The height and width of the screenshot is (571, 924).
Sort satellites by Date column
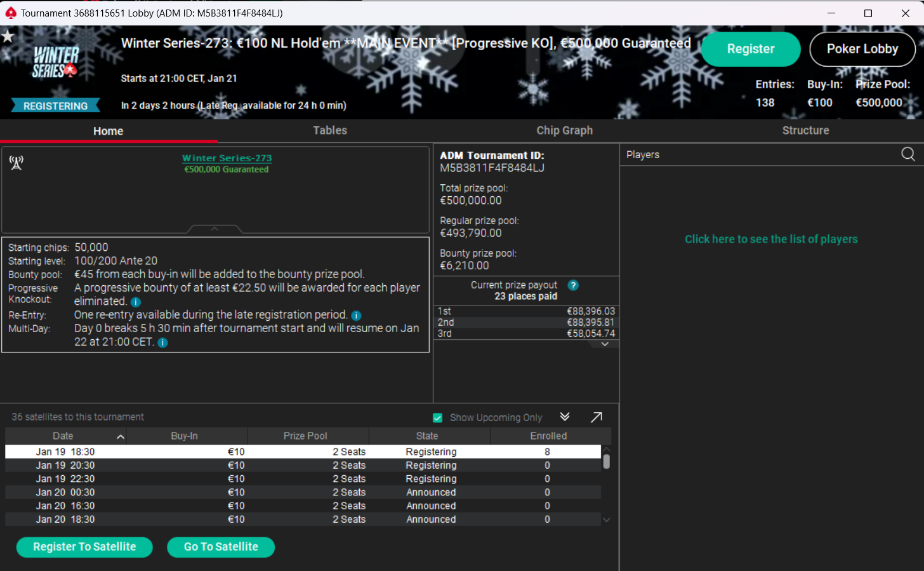pyautogui.click(x=66, y=436)
